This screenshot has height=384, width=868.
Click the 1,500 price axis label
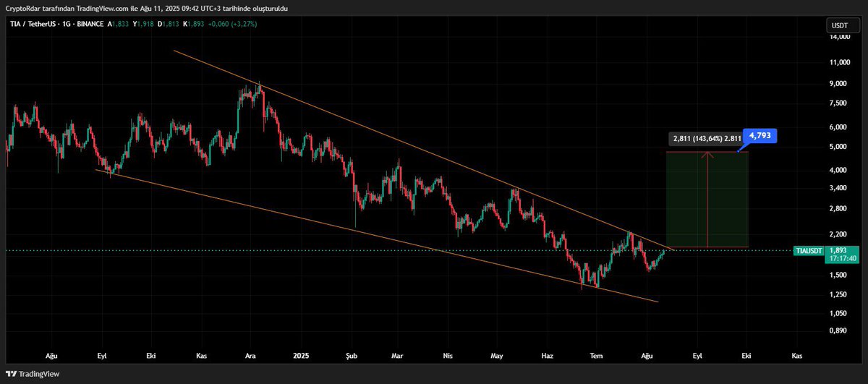[838, 276]
